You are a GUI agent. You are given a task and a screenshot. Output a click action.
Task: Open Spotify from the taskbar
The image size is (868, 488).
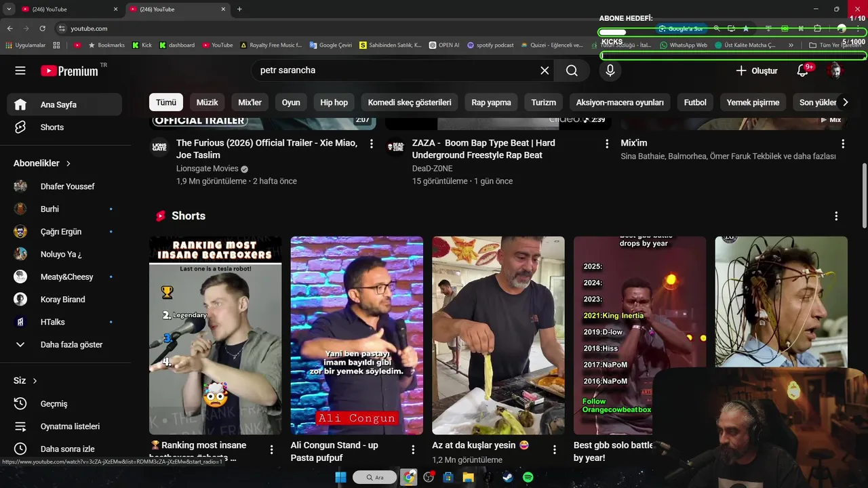coord(528,477)
